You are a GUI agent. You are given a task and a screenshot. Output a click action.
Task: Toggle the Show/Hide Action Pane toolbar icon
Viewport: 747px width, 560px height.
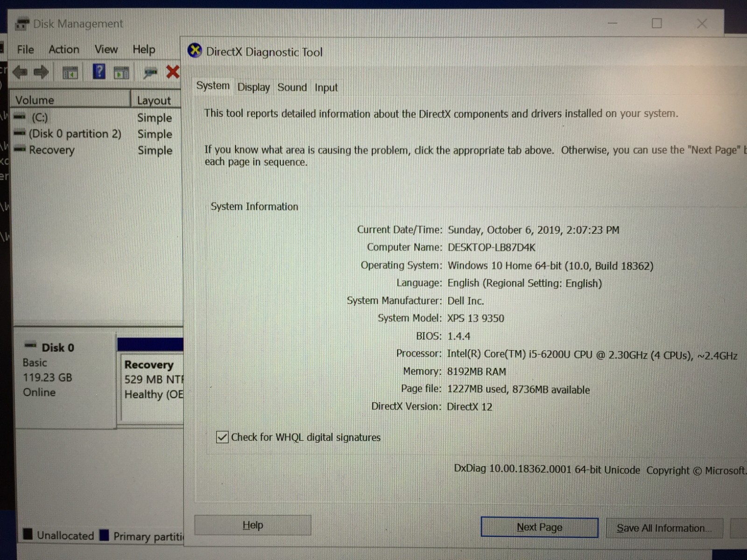coord(121,73)
